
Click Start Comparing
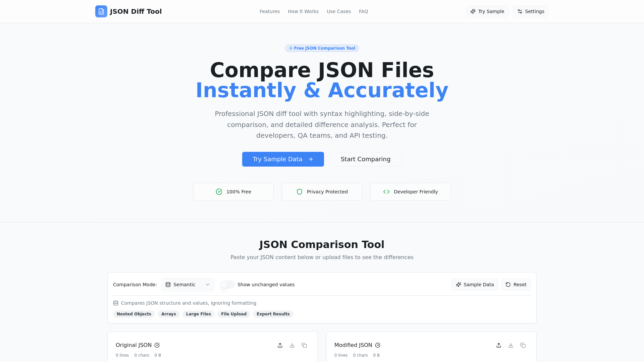pyautogui.click(x=365, y=159)
